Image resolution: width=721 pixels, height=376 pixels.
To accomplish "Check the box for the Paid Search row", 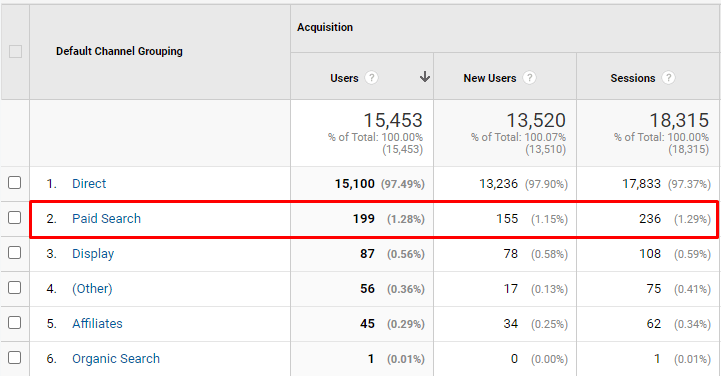I will tap(15, 217).
